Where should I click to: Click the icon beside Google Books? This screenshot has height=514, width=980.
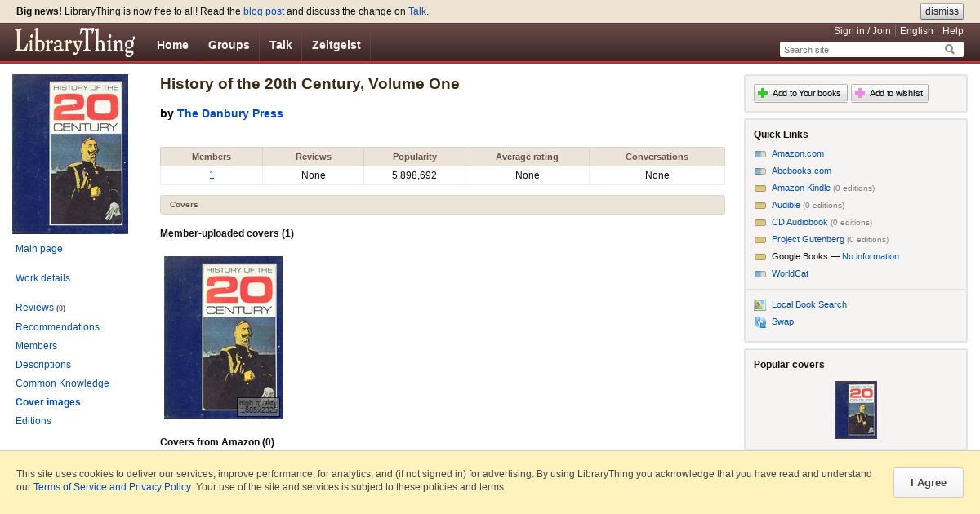(760, 257)
